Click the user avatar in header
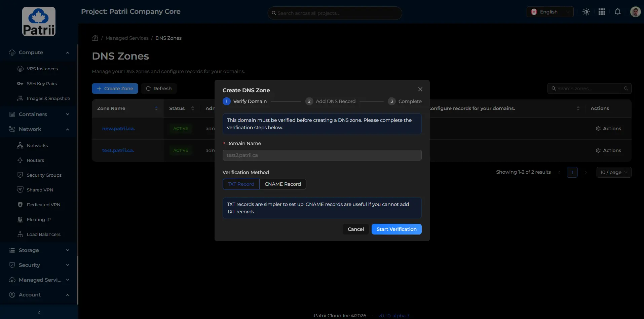The image size is (644, 319). coord(635,12)
